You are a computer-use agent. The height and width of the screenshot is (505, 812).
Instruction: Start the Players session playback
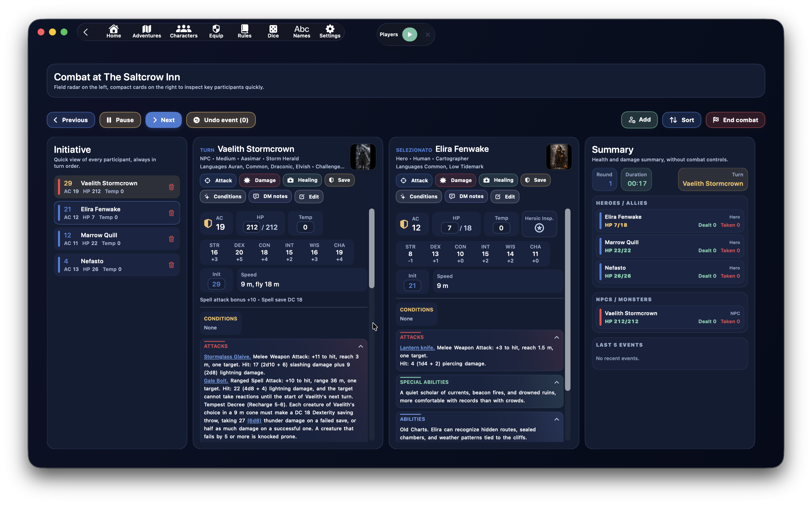410,34
